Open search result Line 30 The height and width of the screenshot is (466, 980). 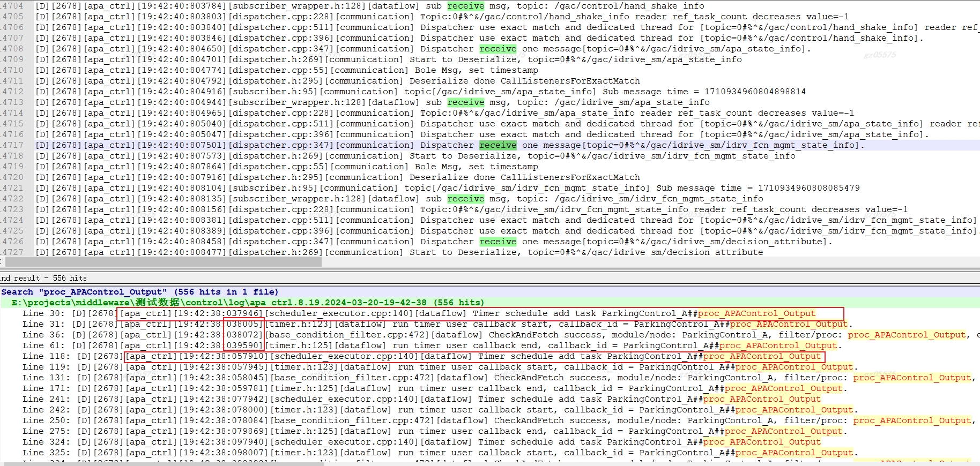tap(43, 313)
